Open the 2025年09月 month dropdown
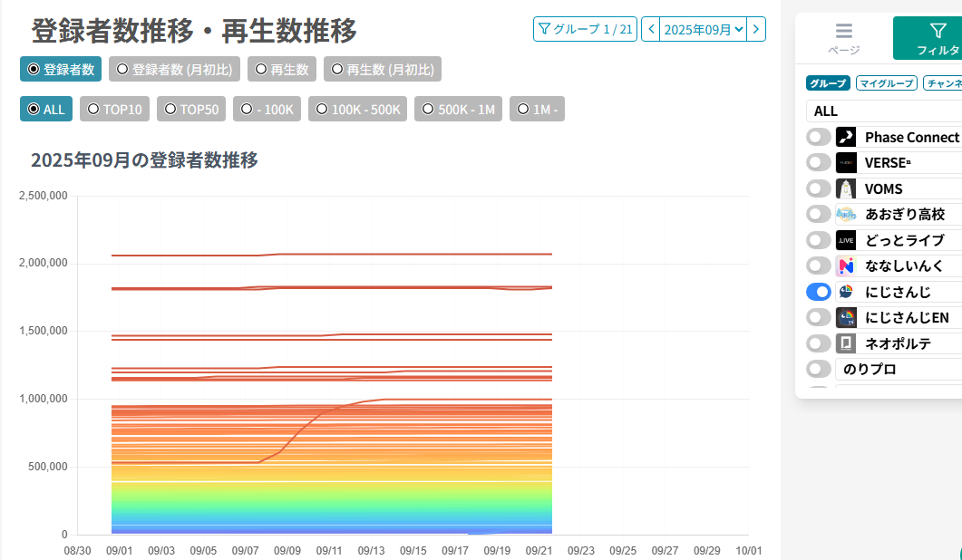The width and height of the screenshot is (962, 560). tap(703, 29)
